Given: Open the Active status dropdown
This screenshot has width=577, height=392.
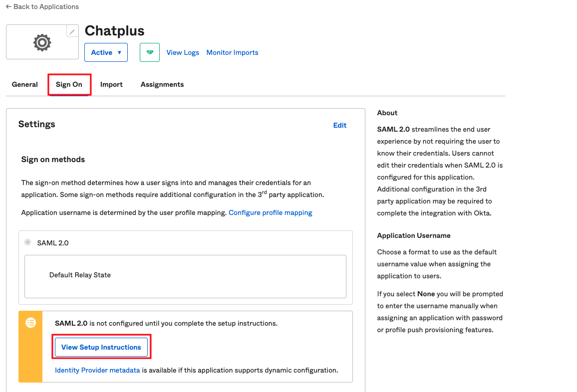Looking at the screenshot, I should point(106,52).
